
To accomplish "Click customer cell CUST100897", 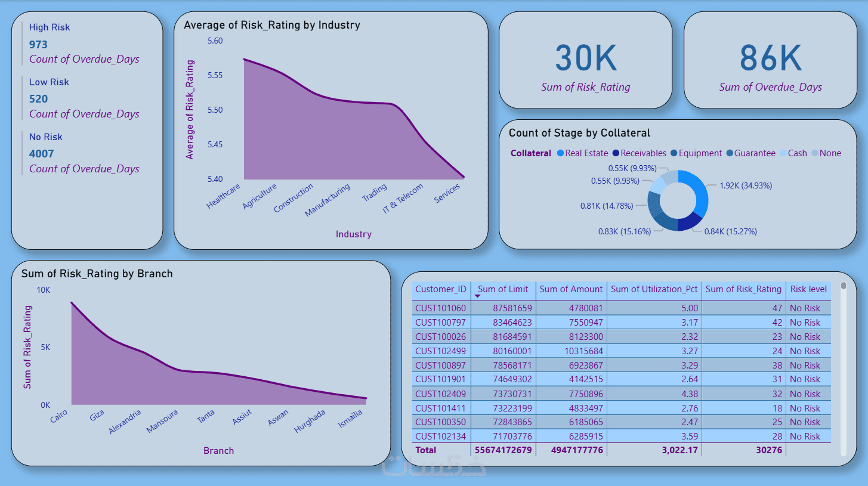I will 441,365.
